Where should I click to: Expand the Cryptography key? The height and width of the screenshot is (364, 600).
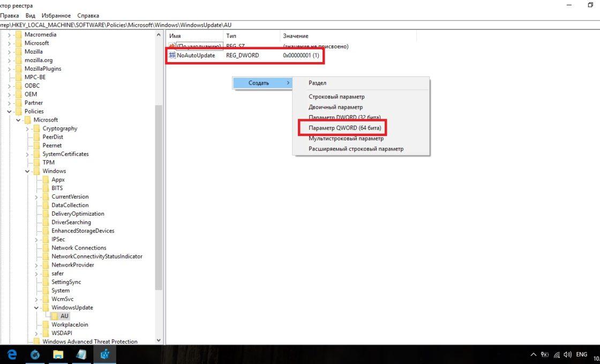coord(27,128)
